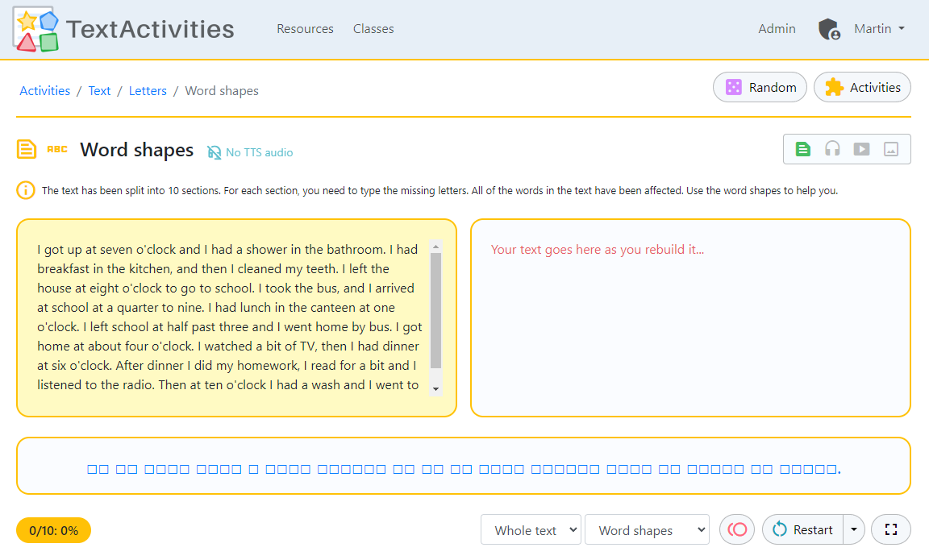The height and width of the screenshot is (560, 929).
Task: Click the ABC letters category icon
Action: [57, 149]
